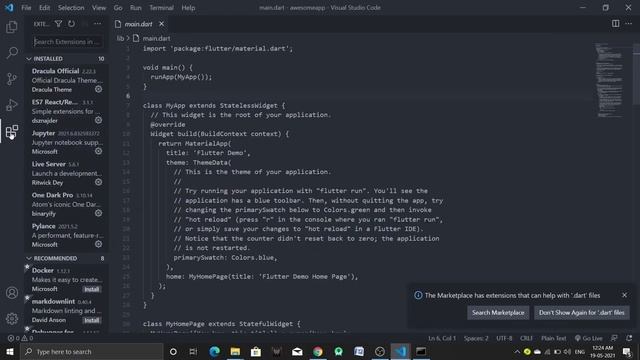Open the Source Control view

click(12, 79)
